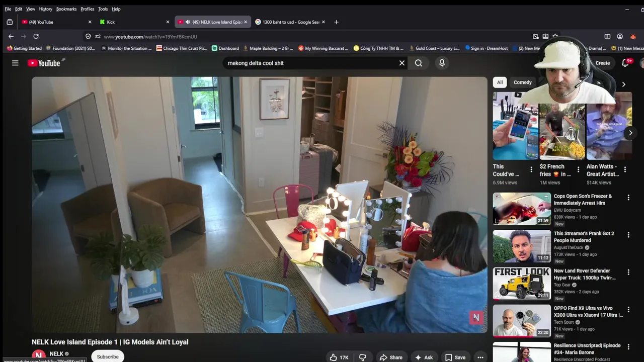644x362 pixels.
Task: Open YouTube notifications bell
Action: [x=625, y=63]
